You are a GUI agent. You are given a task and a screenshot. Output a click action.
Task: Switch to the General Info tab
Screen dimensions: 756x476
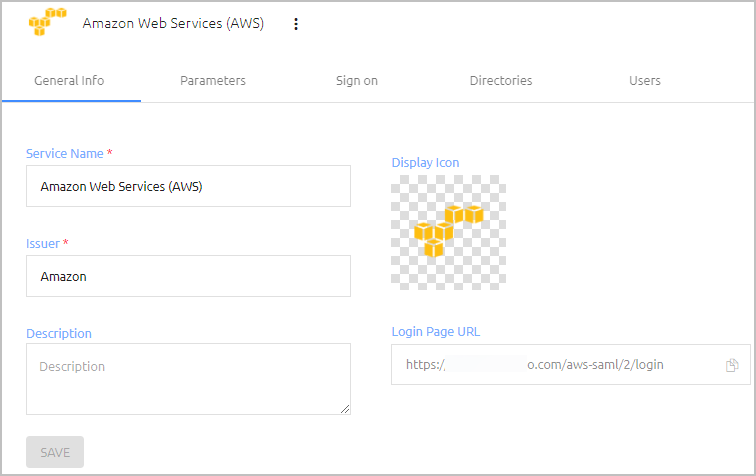coord(69,81)
